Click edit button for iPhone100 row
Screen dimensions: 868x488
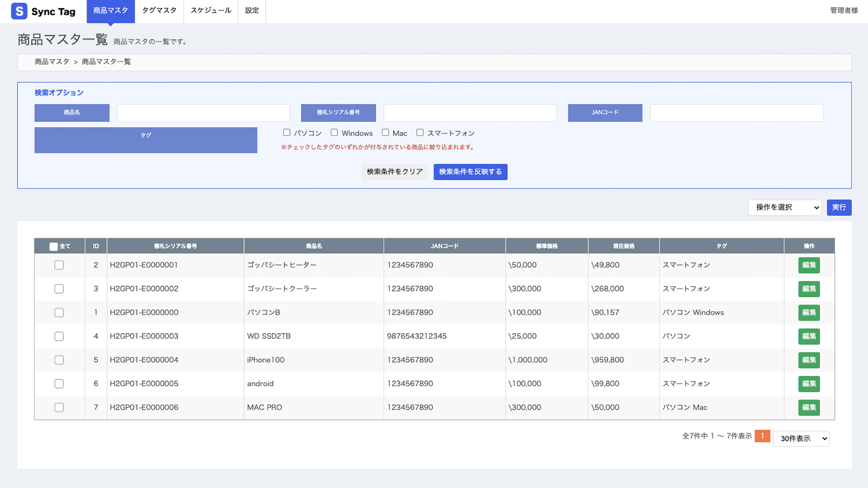809,360
